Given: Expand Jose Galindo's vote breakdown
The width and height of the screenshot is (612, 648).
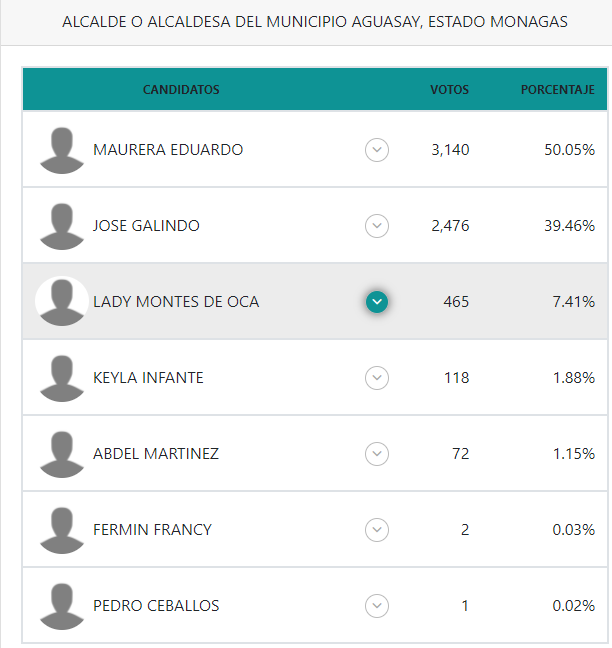Looking at the screenshot, I should coord(377,226).
